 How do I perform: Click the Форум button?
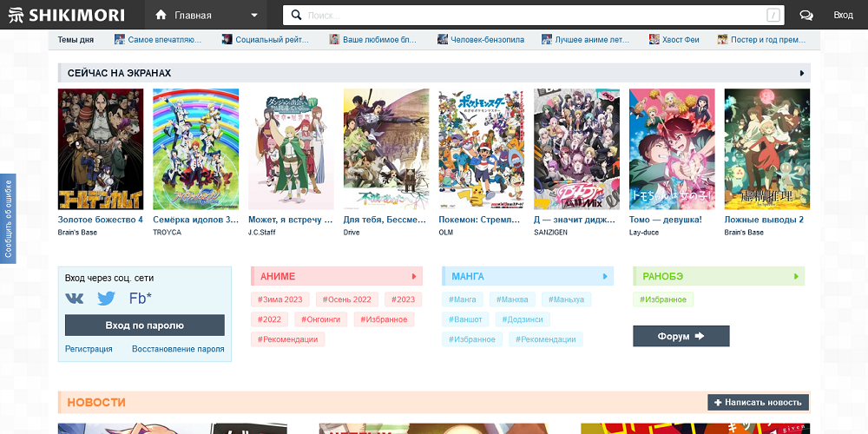(x=681, y=336)
